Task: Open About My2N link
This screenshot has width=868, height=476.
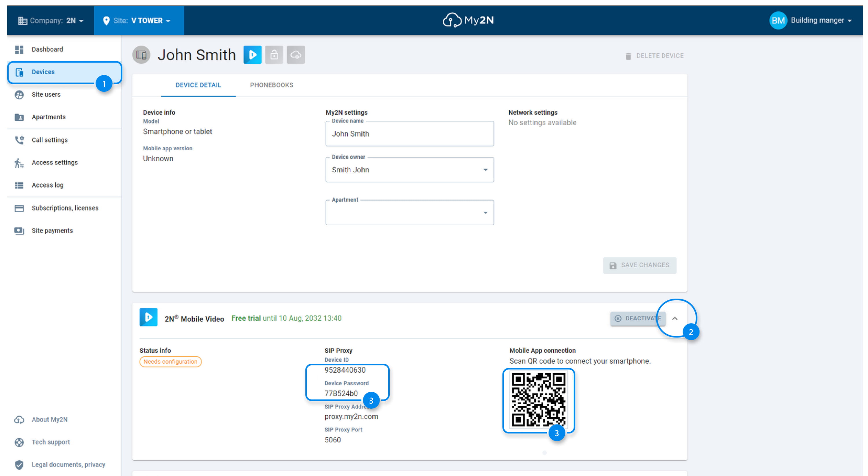Action: [49, 419]
